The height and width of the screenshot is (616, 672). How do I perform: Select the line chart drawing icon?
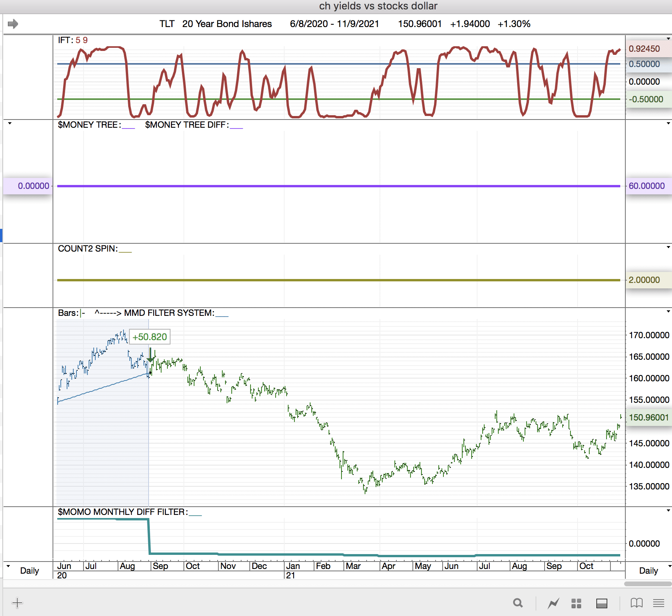(553, 603)
